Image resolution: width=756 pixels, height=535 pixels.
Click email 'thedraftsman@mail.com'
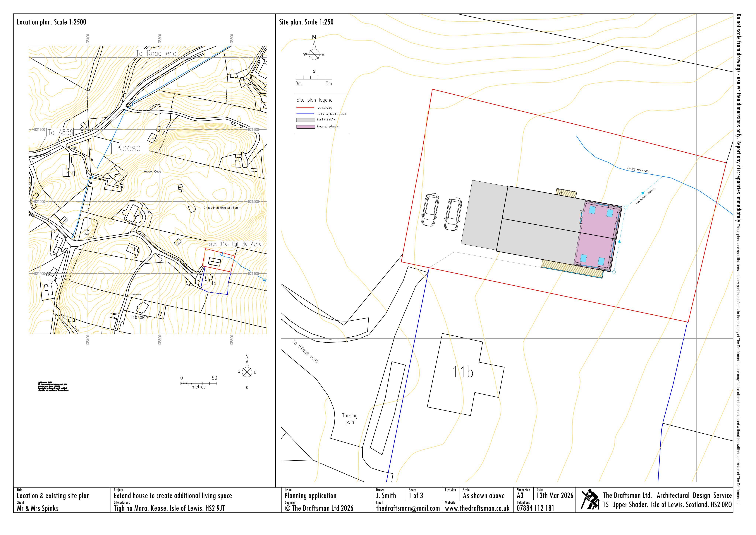click(408, 508)
